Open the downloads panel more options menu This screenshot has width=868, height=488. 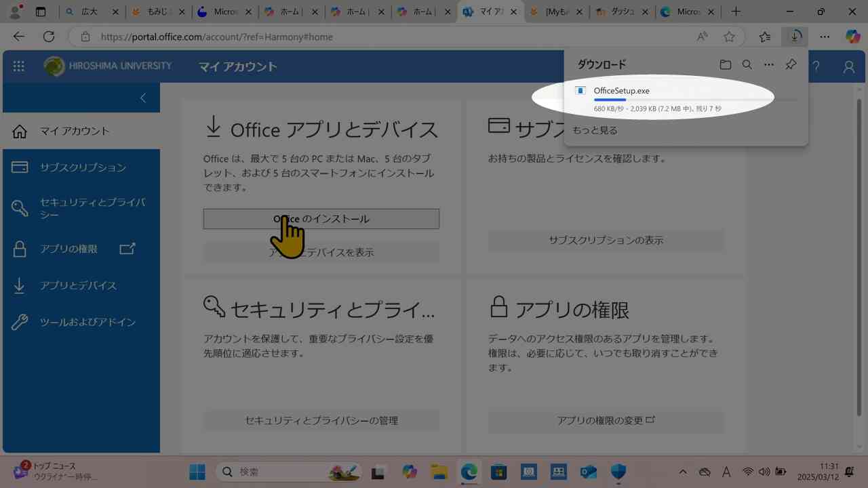768,64
